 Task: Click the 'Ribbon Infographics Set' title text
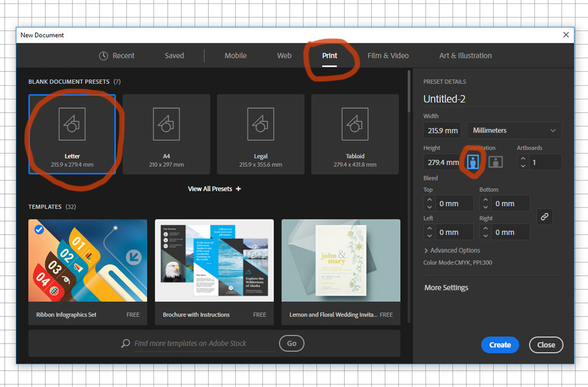(x=66, y=315)
